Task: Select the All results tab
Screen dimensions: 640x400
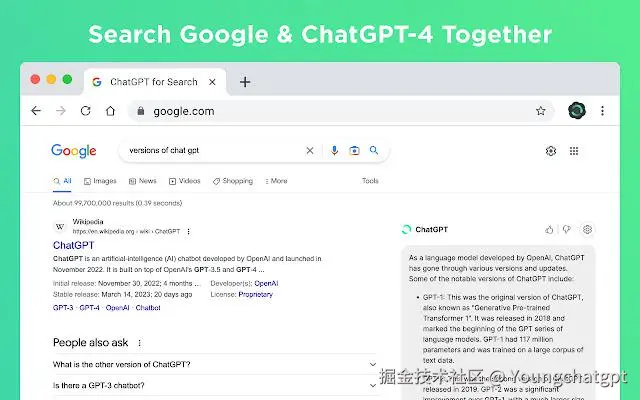Action: (x=62, y=181)
